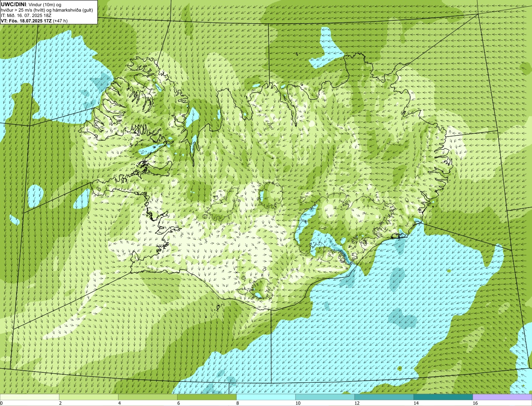Viewport: 532px width, 406px height.
Task: Click the 10–12 m/s turquoise legend swatch
Action: (x=325, y=397)
